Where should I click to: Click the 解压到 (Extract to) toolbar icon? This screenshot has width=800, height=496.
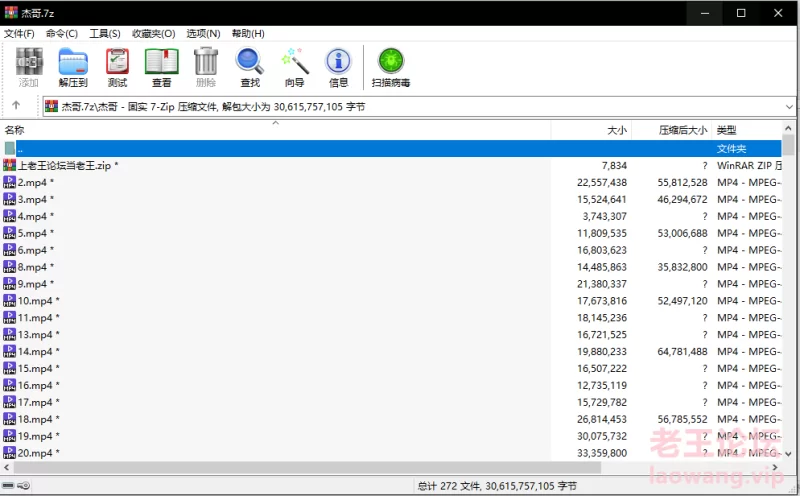coord(73,61)
